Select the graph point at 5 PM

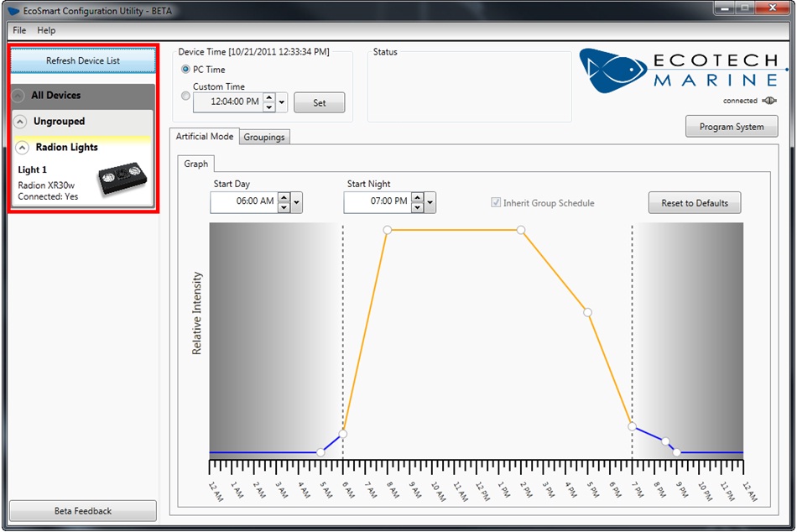pyautogui.click(x=587, y=312)
